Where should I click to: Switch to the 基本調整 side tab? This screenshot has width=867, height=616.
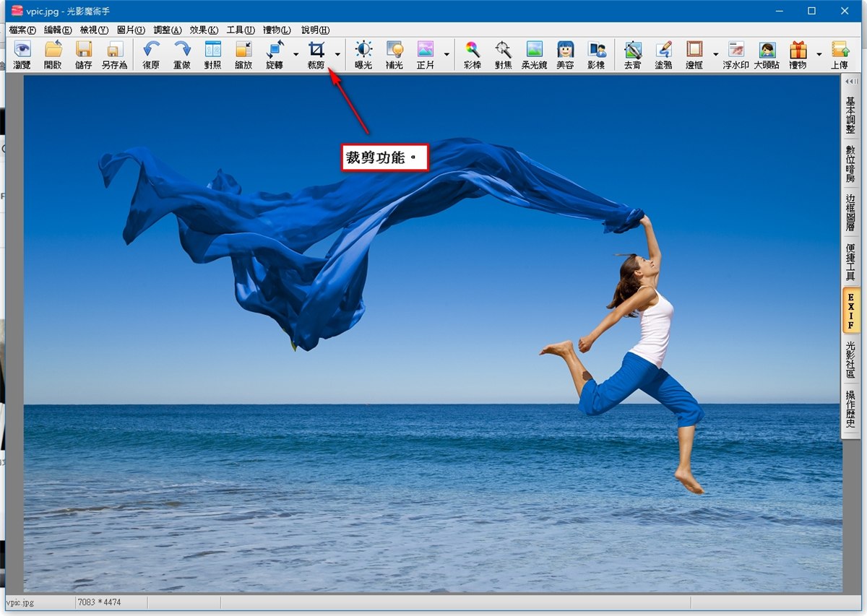coord(850,114)
